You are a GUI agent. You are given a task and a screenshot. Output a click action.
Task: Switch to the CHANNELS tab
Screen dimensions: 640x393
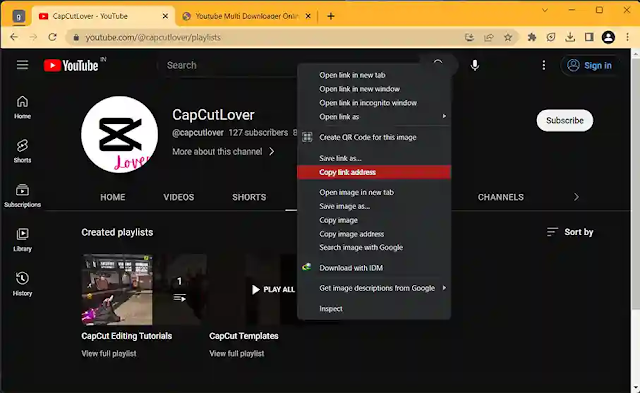point(500,197)
